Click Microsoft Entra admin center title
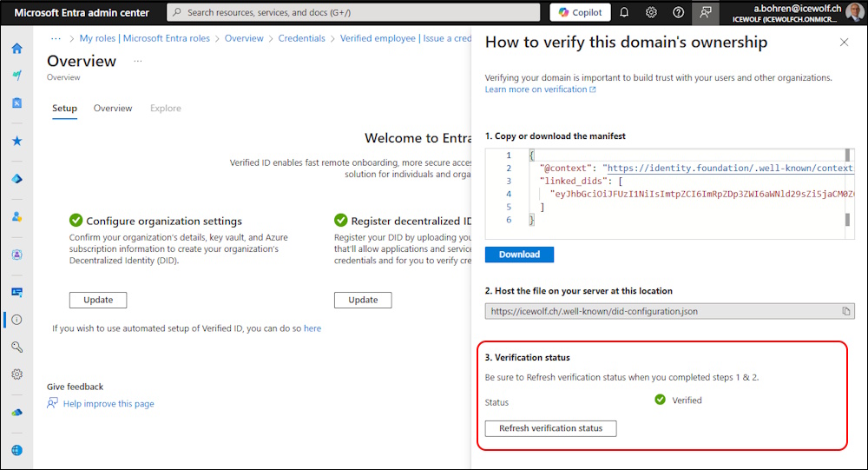This screenshot has height=470, width=868. tap(82, 12)
